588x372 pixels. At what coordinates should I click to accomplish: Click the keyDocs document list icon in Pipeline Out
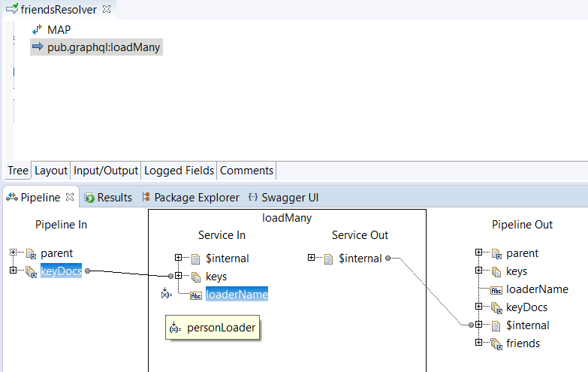point(496,307)
